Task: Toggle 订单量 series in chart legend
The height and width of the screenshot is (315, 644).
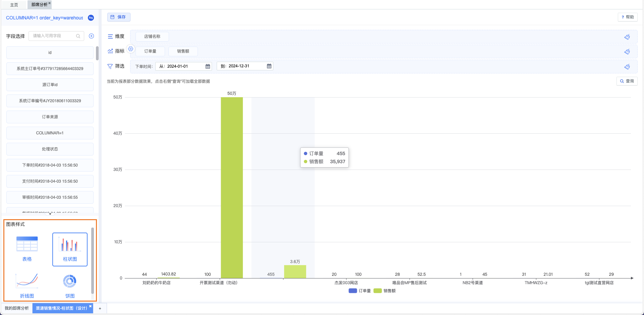Action: coord(360,291)
